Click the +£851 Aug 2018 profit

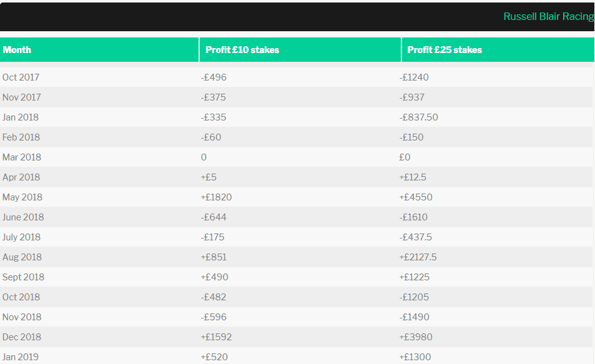click(214, 257)
